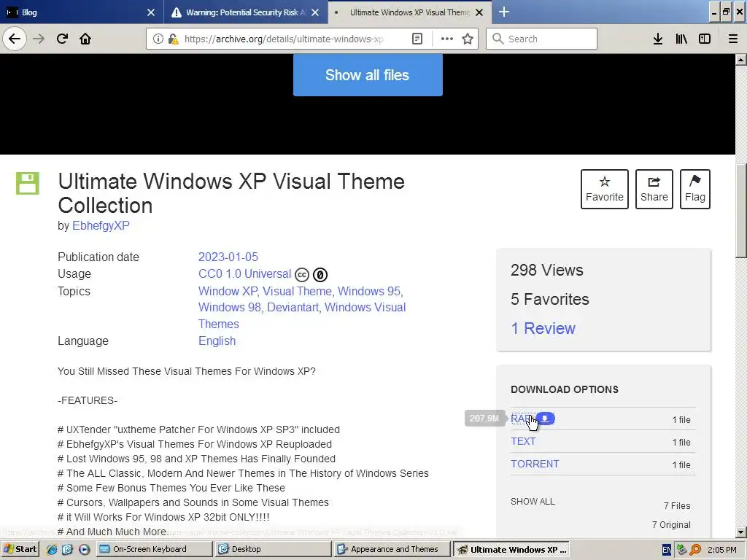The image size is (747, 560).
Task: Open the Windows 95 topic link
Action: click(x=368, y=291)
